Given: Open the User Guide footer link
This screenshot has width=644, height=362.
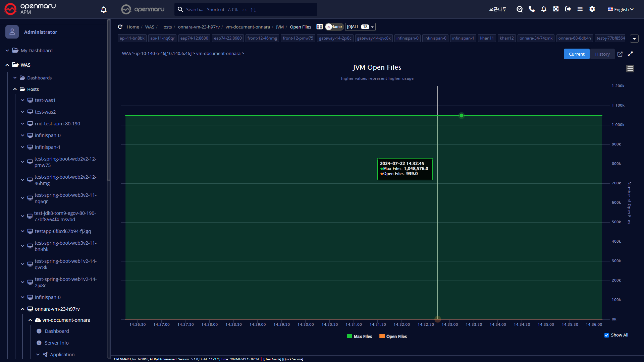Looking at the screenshot, I should pyautogui.click(x=272, y=359).
